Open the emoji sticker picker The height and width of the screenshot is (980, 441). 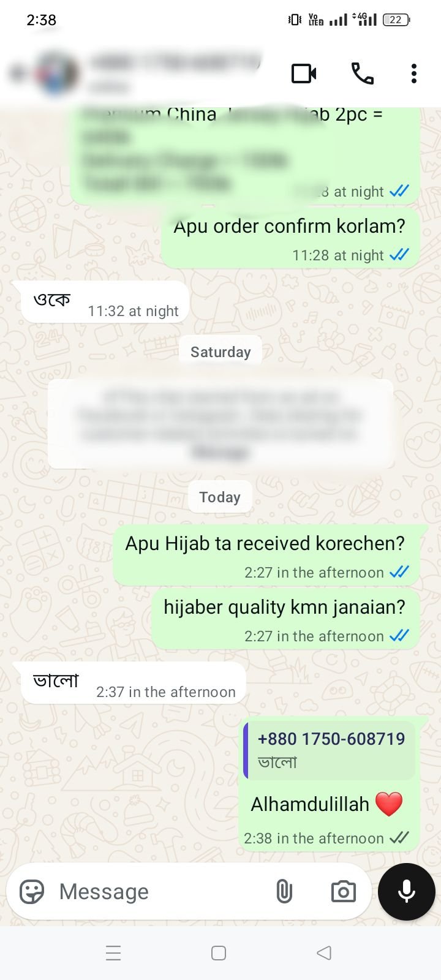tap(32, 892)
